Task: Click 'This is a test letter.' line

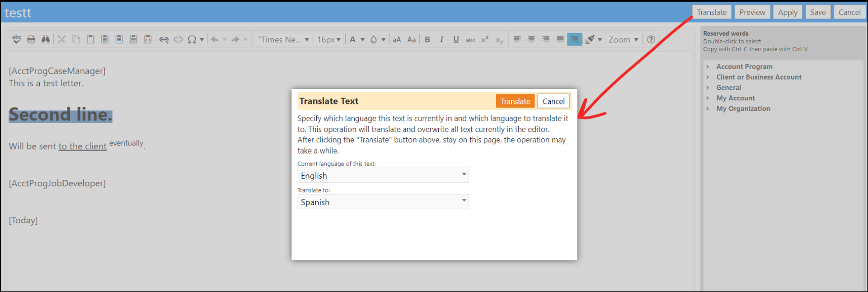Action: (x=46, y=83)
